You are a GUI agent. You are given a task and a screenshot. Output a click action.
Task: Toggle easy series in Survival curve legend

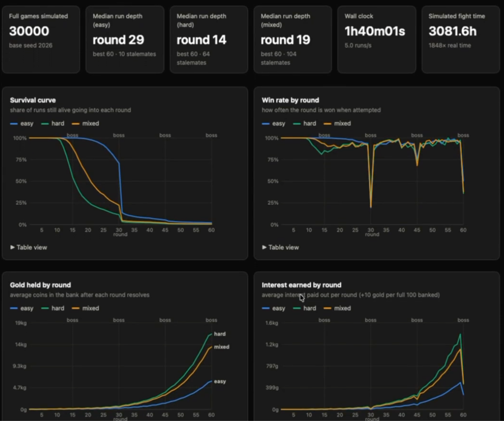pyautogui.click(x=22, y=124)
